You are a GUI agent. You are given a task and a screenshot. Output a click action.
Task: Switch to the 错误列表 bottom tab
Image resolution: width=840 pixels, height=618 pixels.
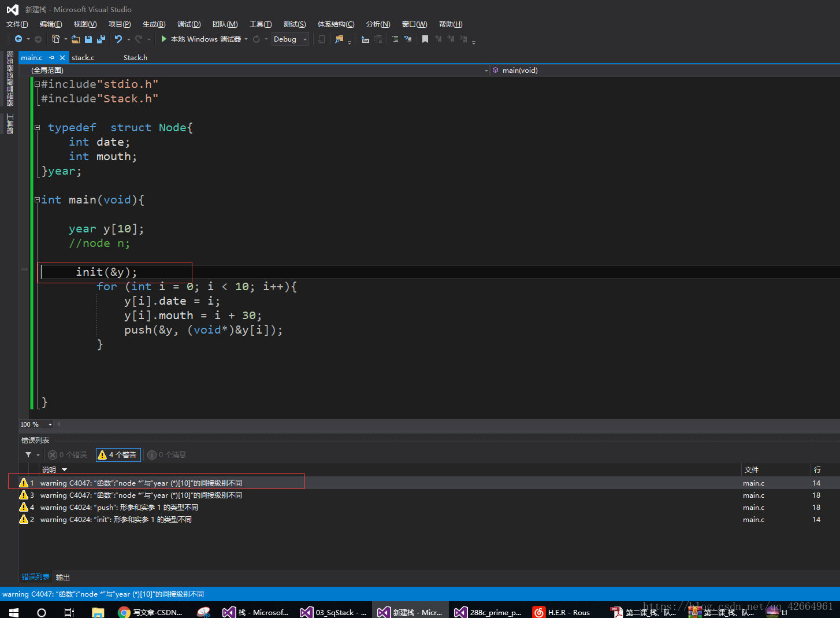coord(36,577)
